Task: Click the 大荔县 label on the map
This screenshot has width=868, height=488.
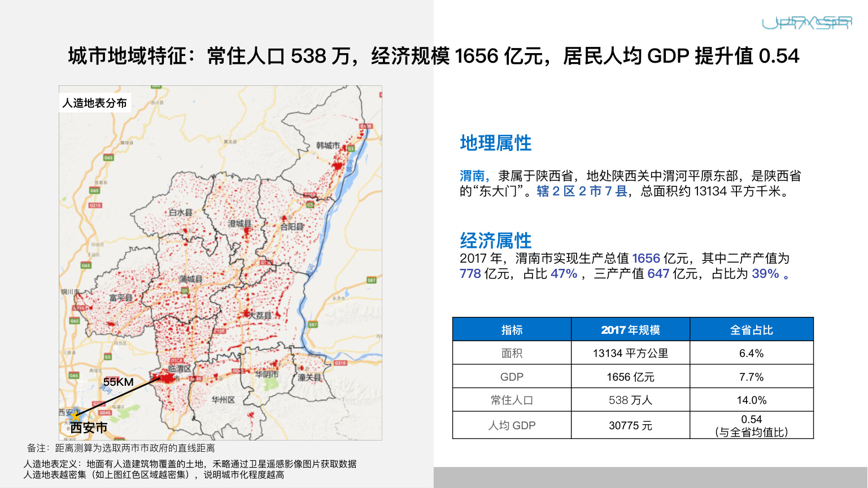Action: point(260,316)
